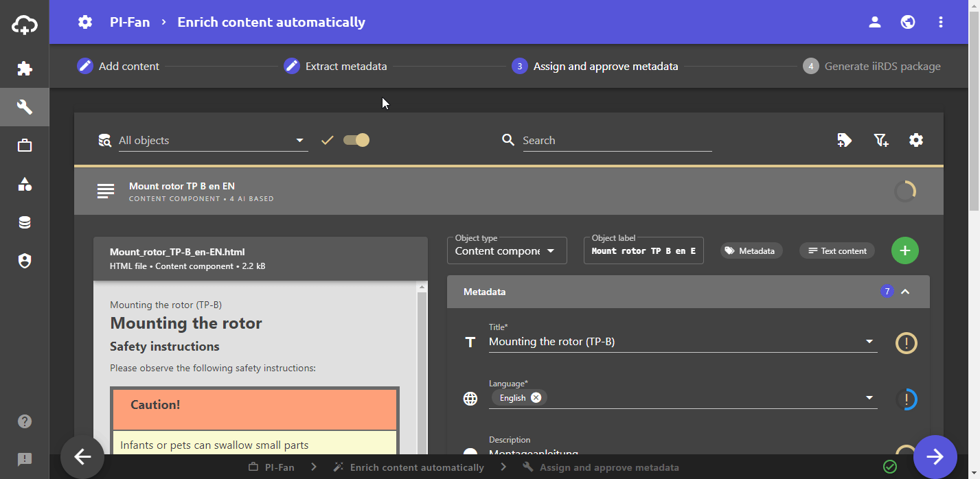Open the feedback speech bubble icon
Viewport: 980px width, 479px height.
click(25, 459)
